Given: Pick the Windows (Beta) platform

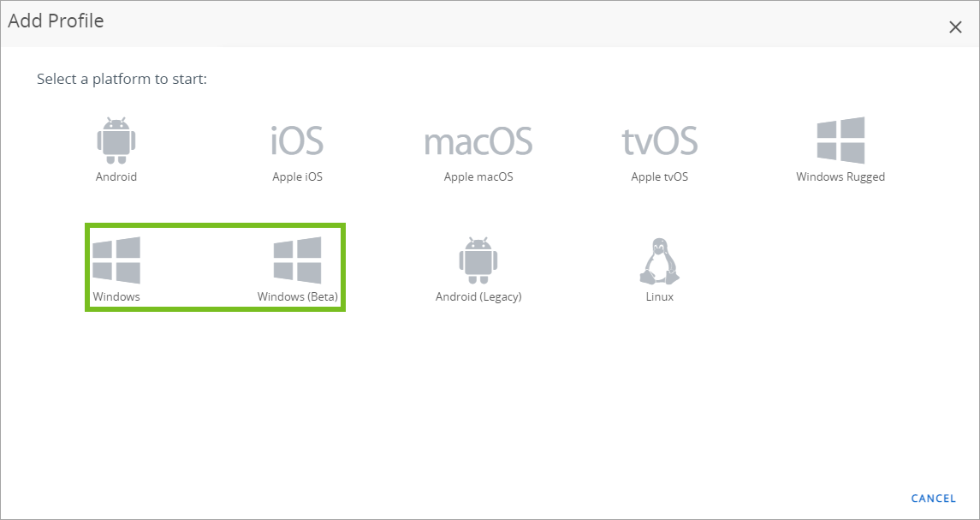Looking at the screenshot, I should 298,269.
